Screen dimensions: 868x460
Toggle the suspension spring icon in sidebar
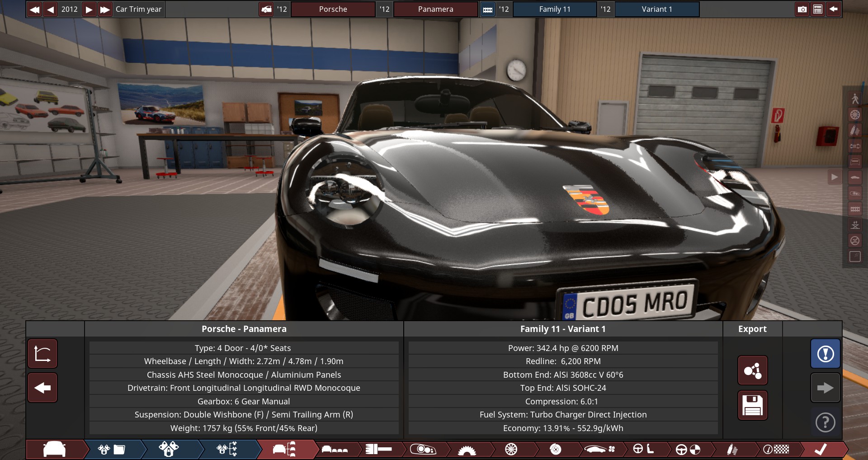coord(855,130)
